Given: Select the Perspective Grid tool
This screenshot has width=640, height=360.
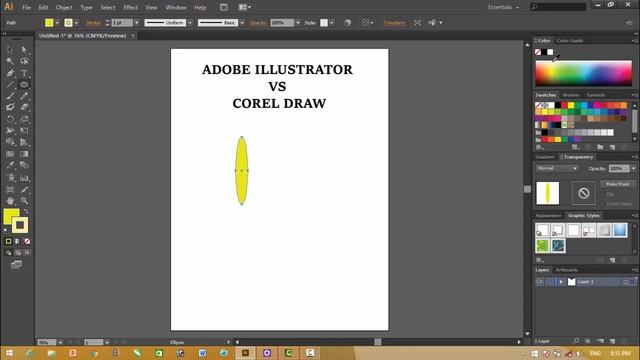Looking at the screenshot, I should click(x=24, y=142).
